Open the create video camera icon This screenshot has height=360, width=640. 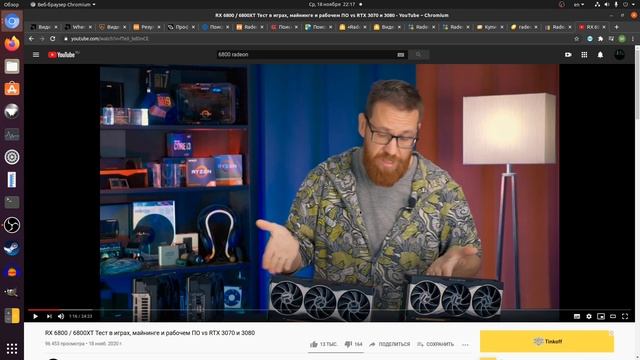568,55
